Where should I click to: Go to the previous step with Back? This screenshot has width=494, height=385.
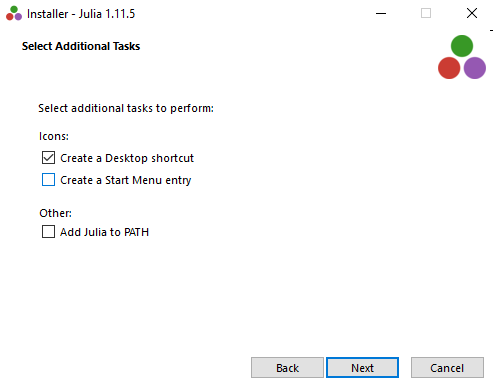click(x=287, y=368)
